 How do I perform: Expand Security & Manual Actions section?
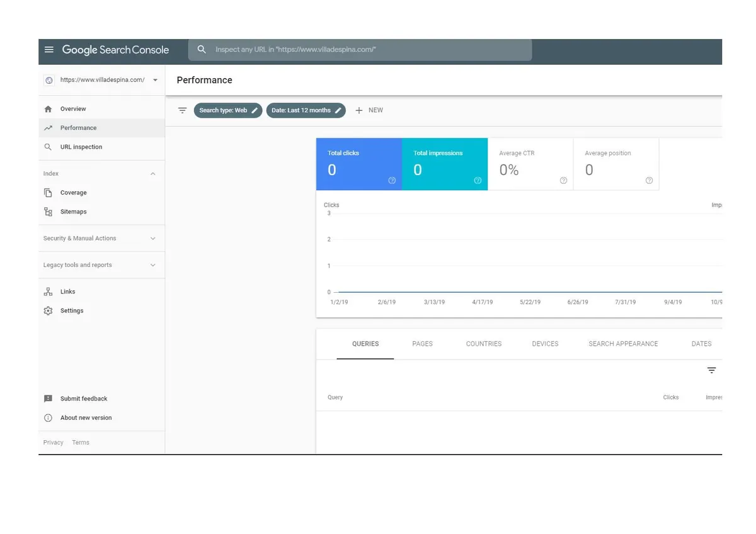(152, 239)
